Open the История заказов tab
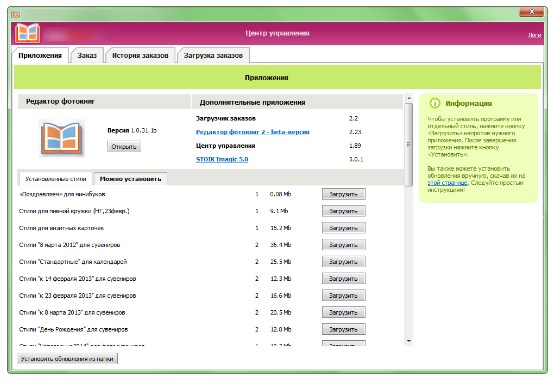 140,55
